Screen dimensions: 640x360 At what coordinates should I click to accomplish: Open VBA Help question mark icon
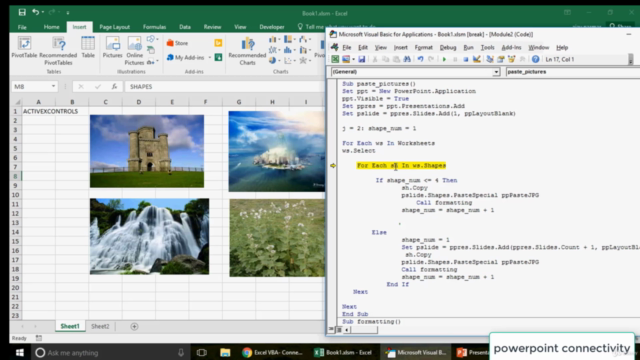click(536, 59)
